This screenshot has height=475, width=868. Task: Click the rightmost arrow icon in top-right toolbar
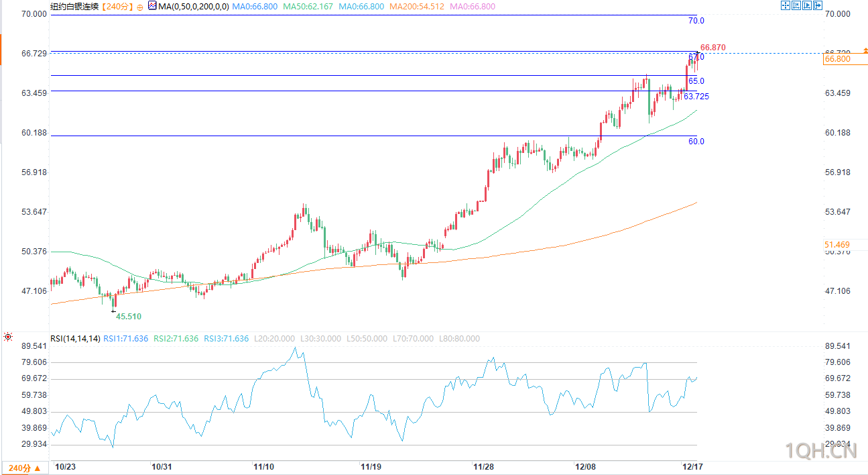pos(818,5)
